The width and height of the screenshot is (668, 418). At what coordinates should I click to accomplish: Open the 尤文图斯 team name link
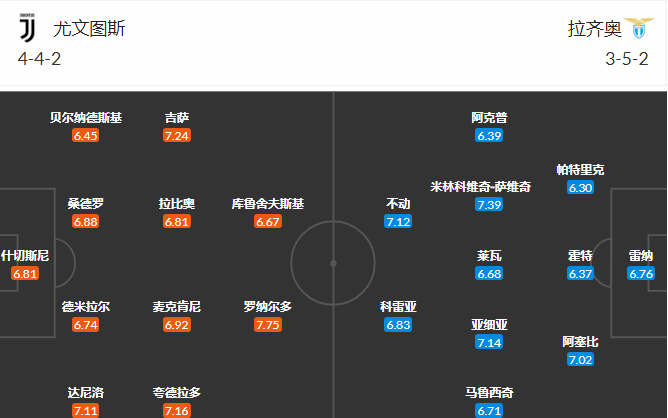[91, 29]
